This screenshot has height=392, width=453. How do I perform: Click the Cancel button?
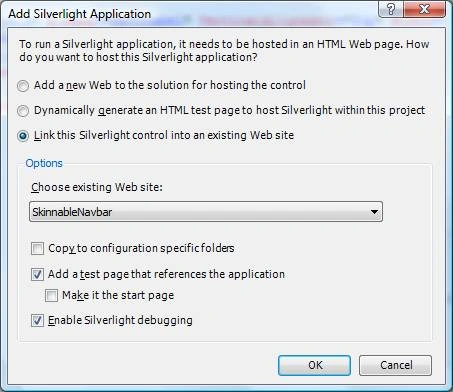click(x=396, y=365)
